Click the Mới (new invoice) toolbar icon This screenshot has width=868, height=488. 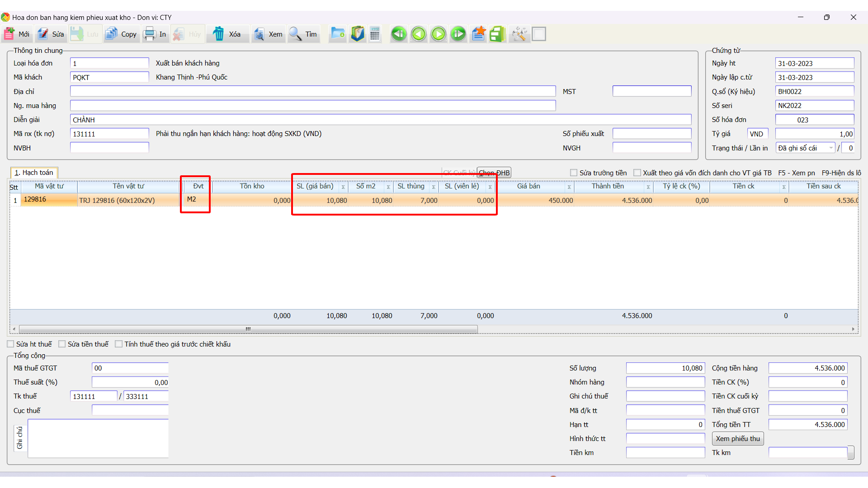(9, 34)
